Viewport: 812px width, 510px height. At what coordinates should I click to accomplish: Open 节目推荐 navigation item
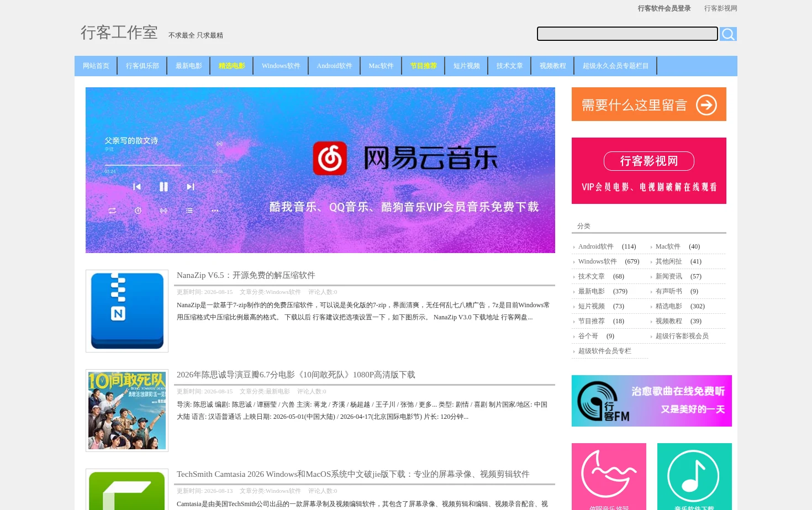pos(424,66)
